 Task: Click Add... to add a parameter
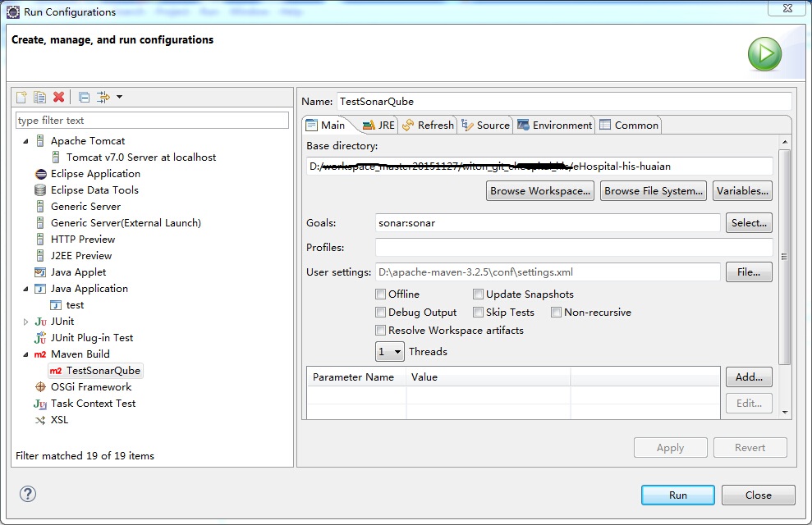(x=749, y=377)
